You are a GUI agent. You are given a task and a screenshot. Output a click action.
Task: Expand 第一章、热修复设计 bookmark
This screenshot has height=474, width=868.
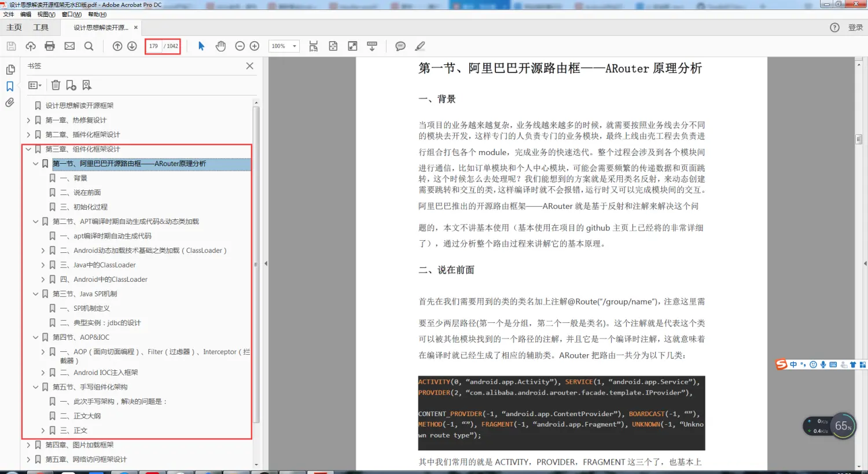click(x=28, y=120)
